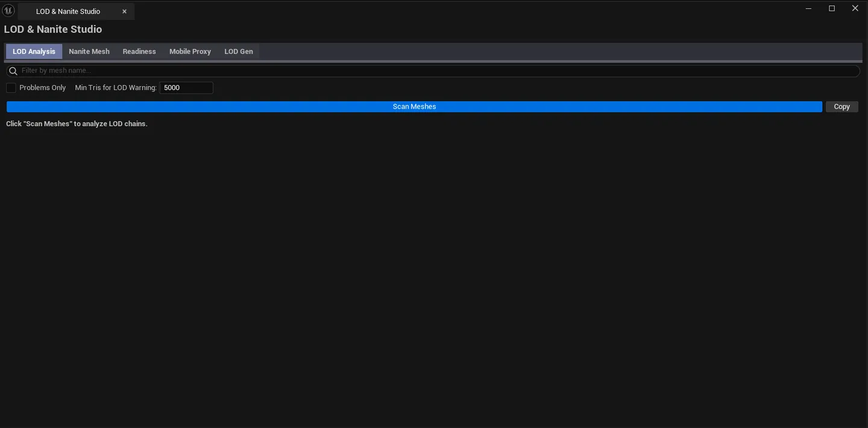Open the Readiness tab

click(139, 51)
